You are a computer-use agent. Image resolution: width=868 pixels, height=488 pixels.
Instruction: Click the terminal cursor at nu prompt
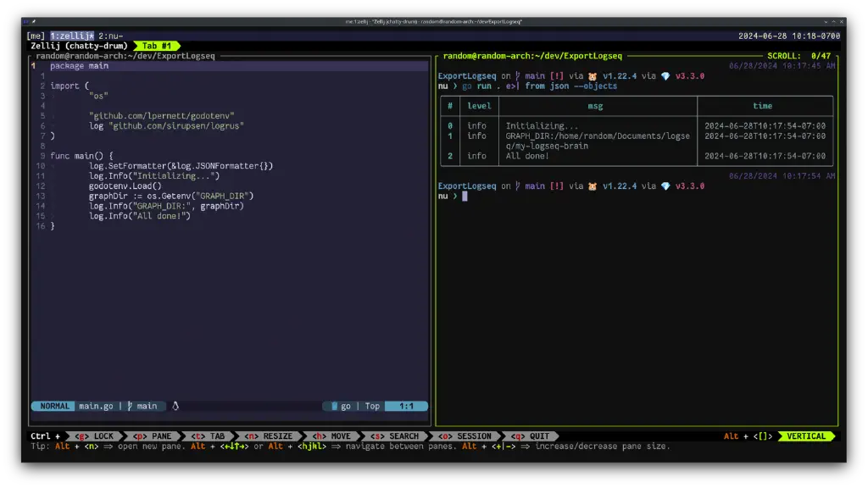click(465, 196)
